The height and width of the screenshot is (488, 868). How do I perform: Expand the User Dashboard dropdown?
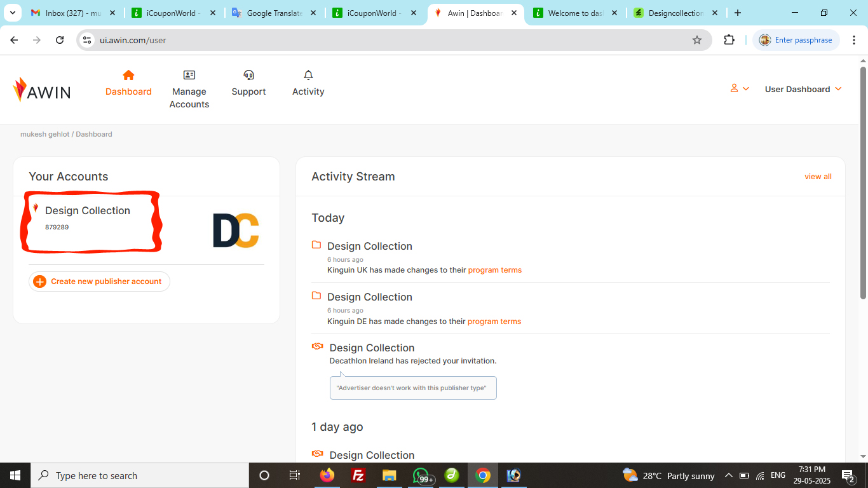(803, 89)
